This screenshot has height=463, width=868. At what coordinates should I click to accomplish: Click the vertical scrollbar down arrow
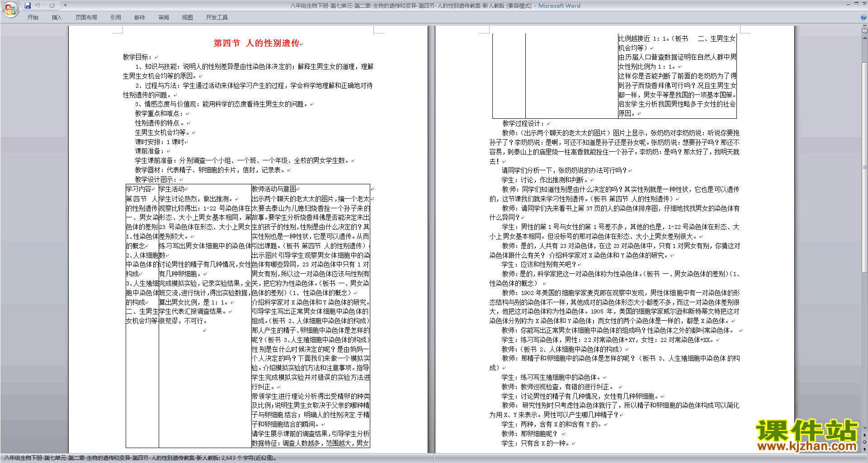point(865,428)
